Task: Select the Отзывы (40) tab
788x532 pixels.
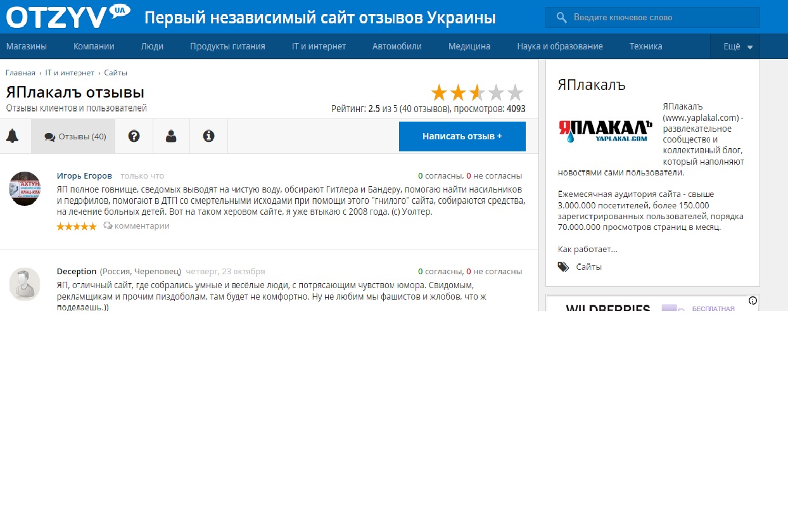Action: pos(73,136)
